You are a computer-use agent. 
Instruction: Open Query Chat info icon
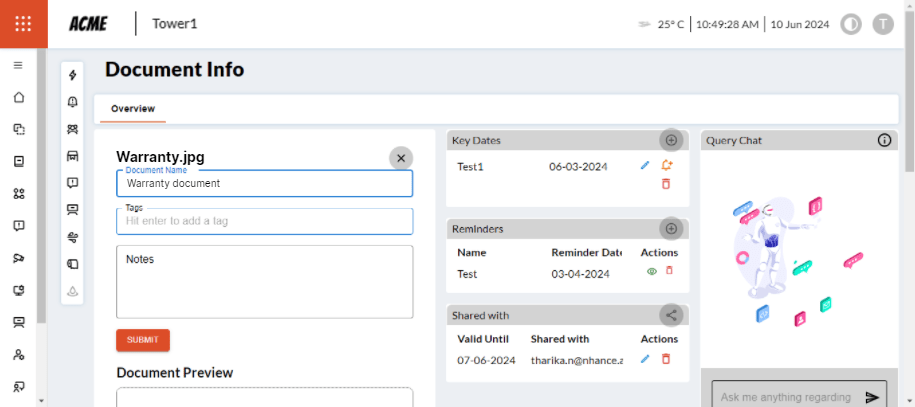[x=884, y=141]
